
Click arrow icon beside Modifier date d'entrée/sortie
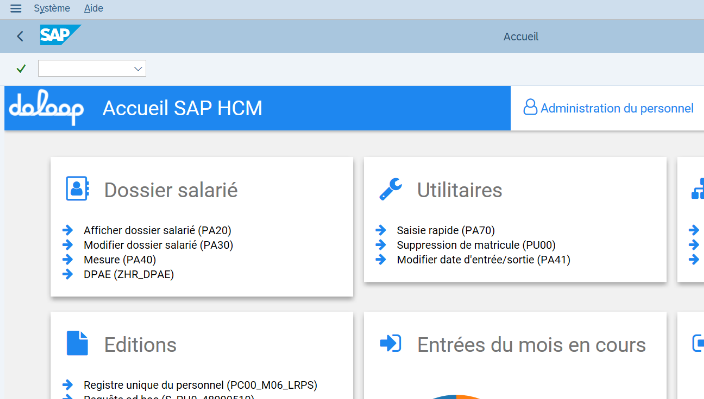coord(381,259)
